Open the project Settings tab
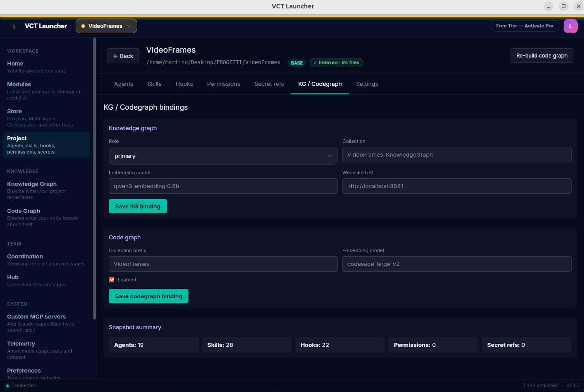This screenshot has height=392, width=584. pos(367,84)
